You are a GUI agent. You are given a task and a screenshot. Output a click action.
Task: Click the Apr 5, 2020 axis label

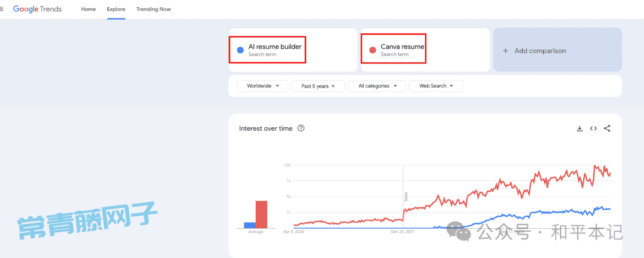(292, 232)
